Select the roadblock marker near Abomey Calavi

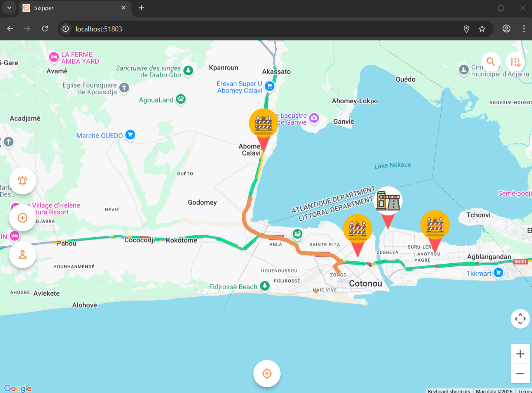[263, 123]
